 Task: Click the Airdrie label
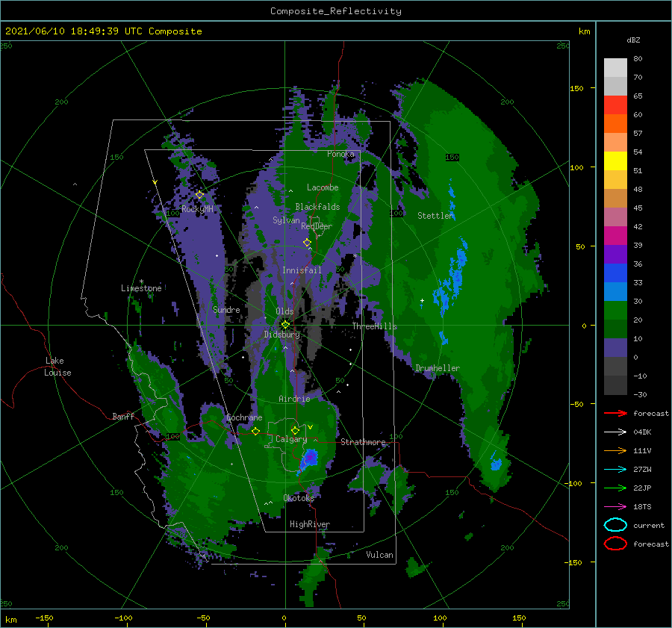click(x=294, y=399)
